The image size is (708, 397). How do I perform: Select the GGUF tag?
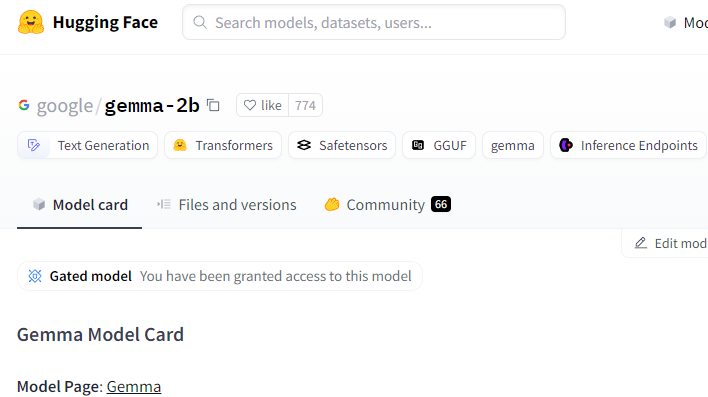pos(439,145)
